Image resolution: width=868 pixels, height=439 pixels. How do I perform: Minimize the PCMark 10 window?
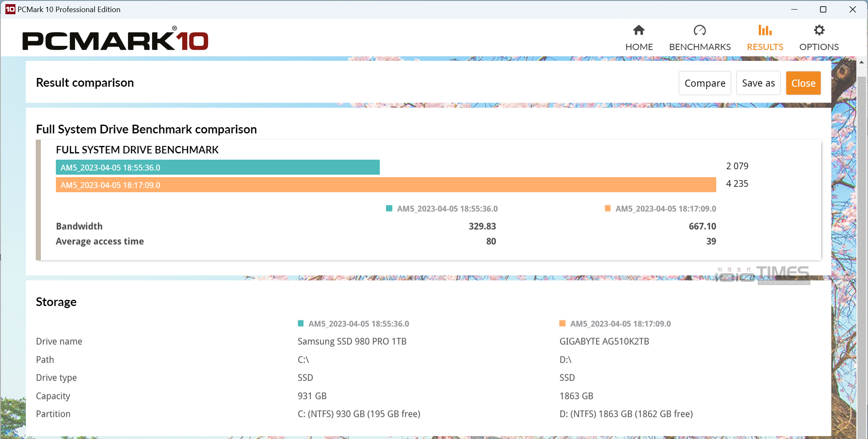pyautogui.click(x=794, y=9)
